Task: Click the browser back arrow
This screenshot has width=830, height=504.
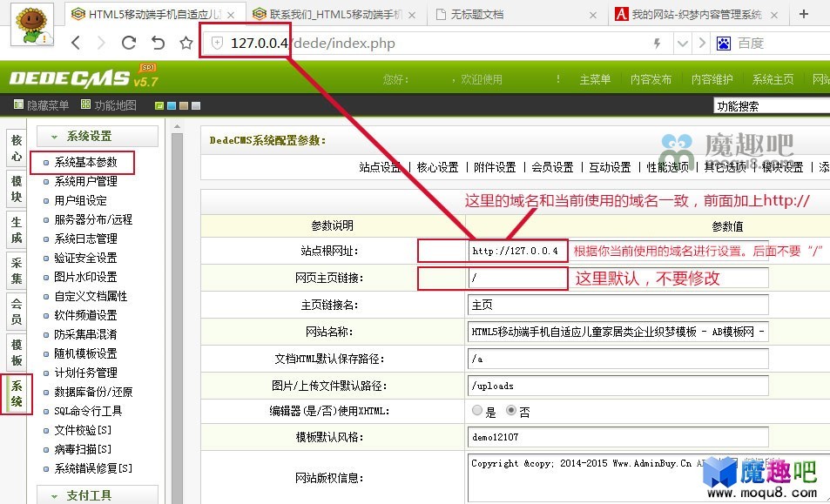Action: pos(76,43)
